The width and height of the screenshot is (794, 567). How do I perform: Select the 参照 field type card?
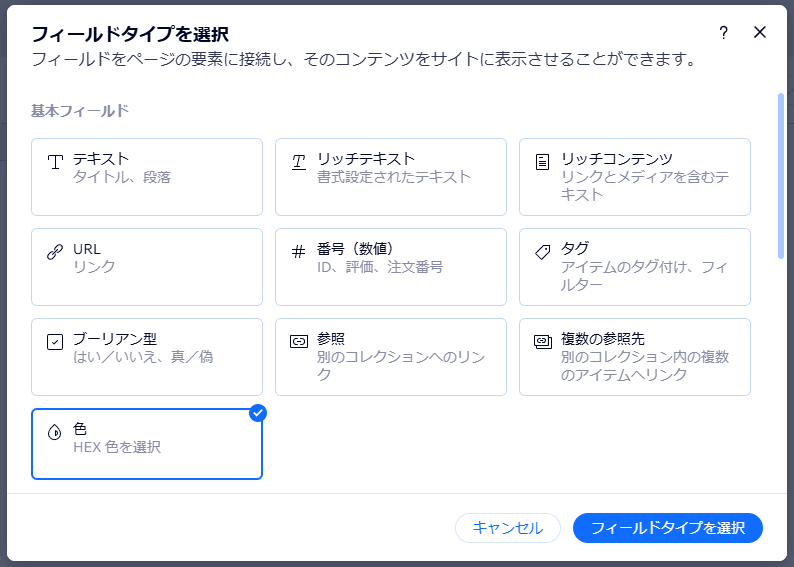click(x=390, y=357)
